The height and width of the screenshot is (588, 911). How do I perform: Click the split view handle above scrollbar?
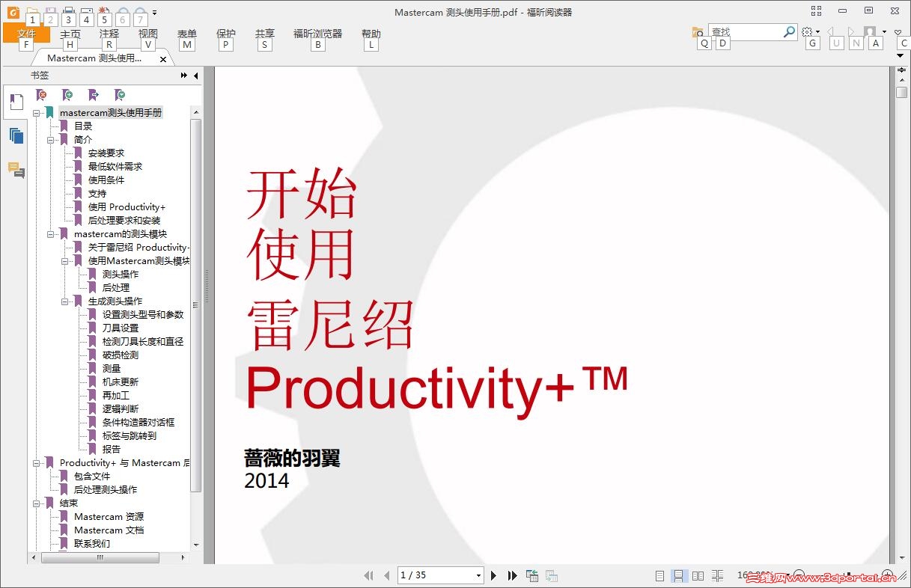click(901, 70)
